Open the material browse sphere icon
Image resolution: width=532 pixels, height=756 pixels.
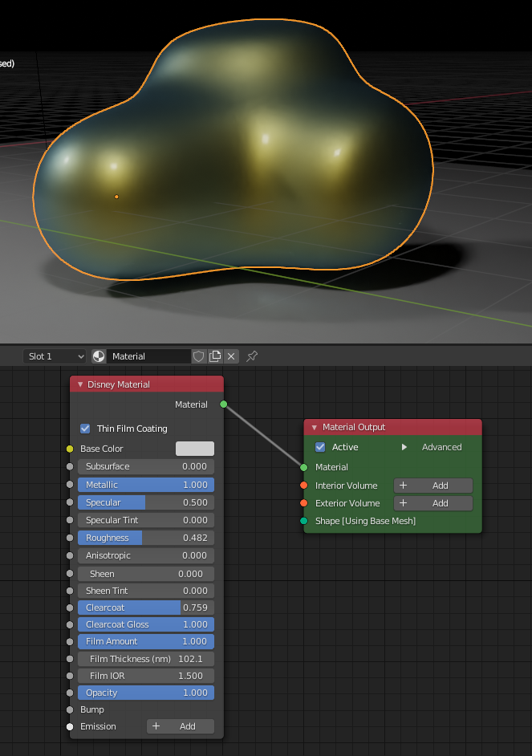coord(99,356)
